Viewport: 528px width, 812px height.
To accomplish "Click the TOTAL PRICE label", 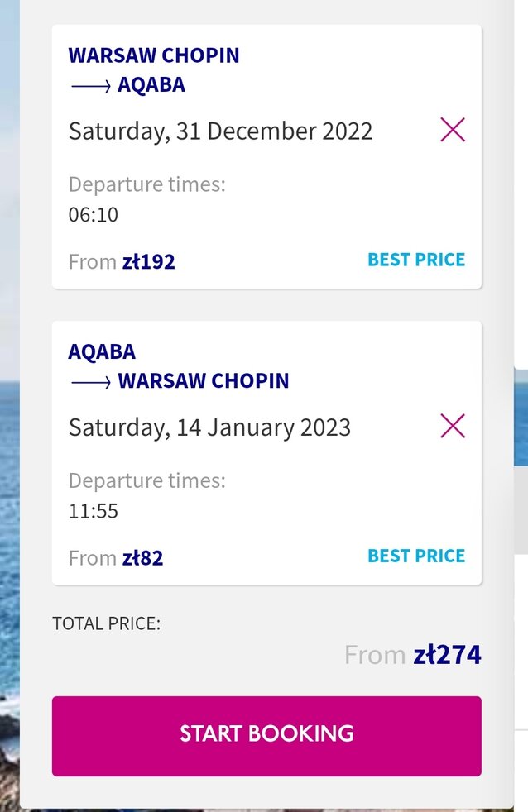I will click(106, 623).
